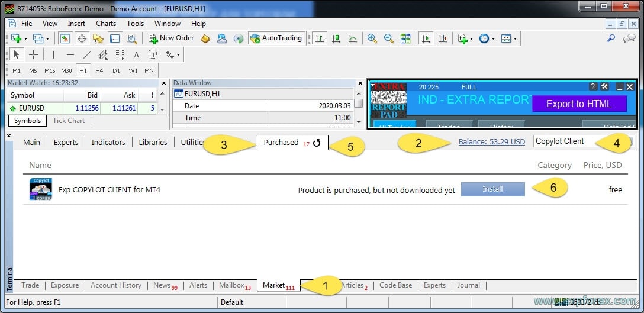644x313 pixels.
Task: Select the text 'A' tool
Action: (x=136, y=54)
